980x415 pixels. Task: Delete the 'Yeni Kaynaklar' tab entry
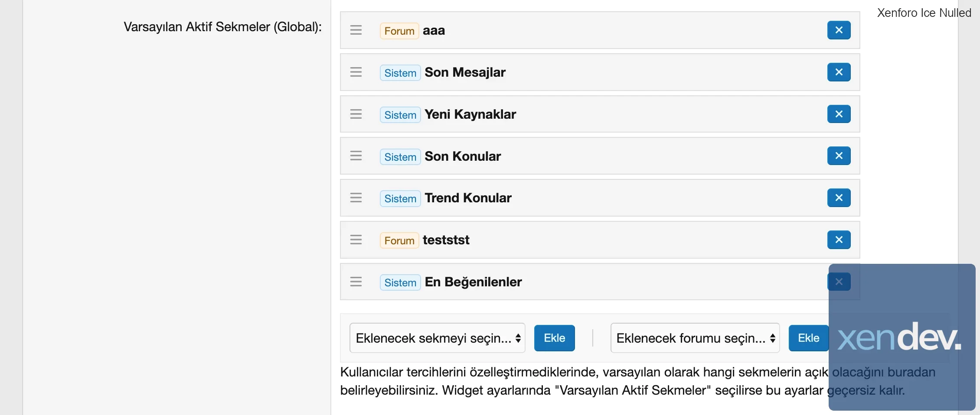[x=839, y=114]
